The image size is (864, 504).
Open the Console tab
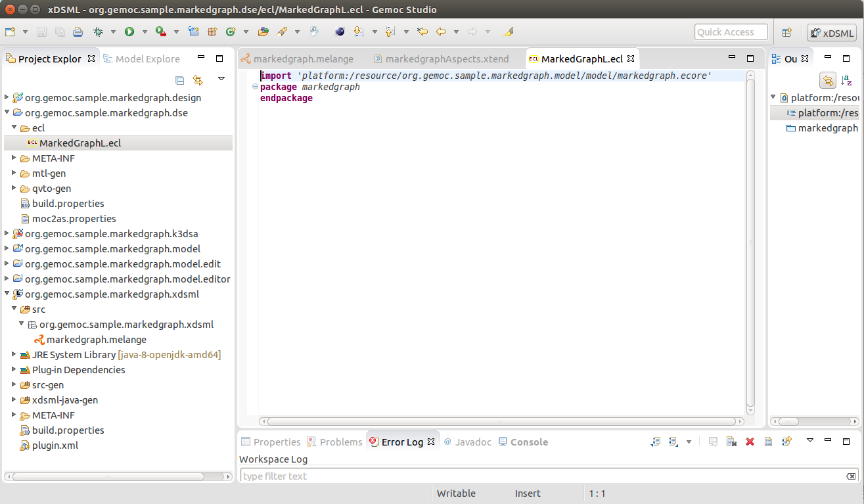point(523,442)
